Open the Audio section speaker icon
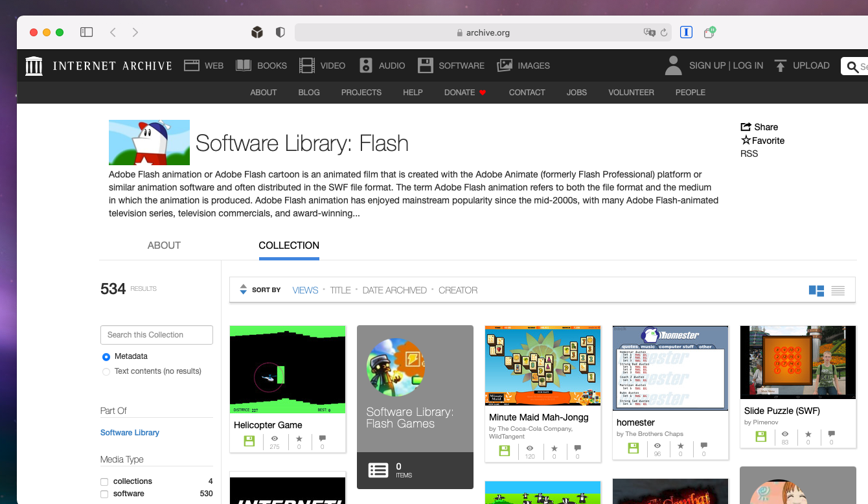This screenshot has width=868, height=504. 366,65
